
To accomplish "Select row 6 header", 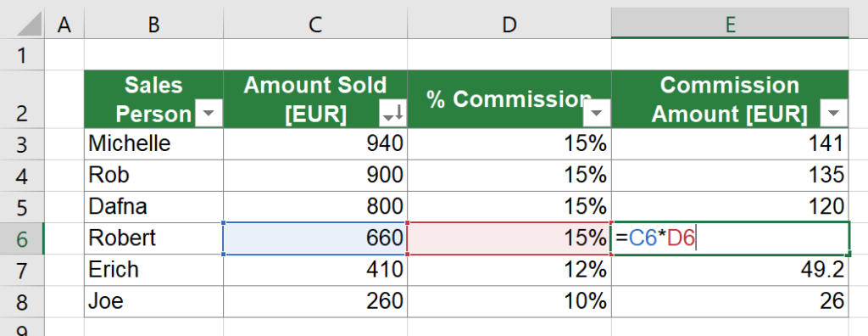I will (x=22, y=238).
